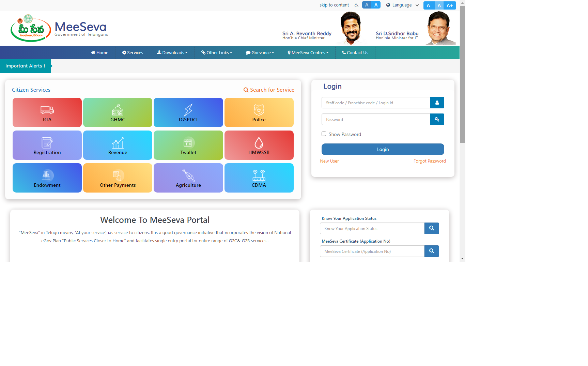
Task: Open the TGSPDCL lightning service tile
Action: 188,112
